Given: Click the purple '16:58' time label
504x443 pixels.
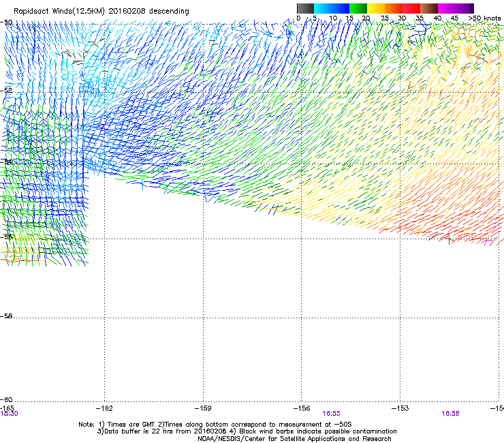Looking at the screenshot, I should point(450,414).
